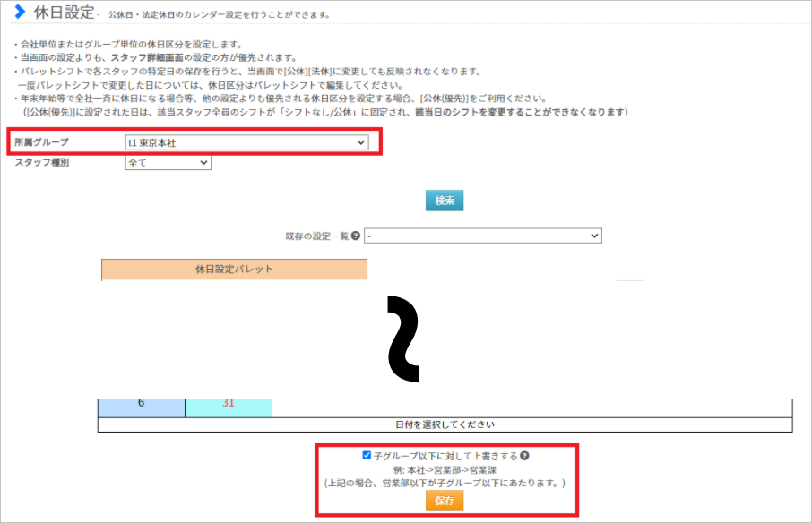Select the cyan calendar cell 31
This screenshot has height=523, width=812.
[228, 403]
